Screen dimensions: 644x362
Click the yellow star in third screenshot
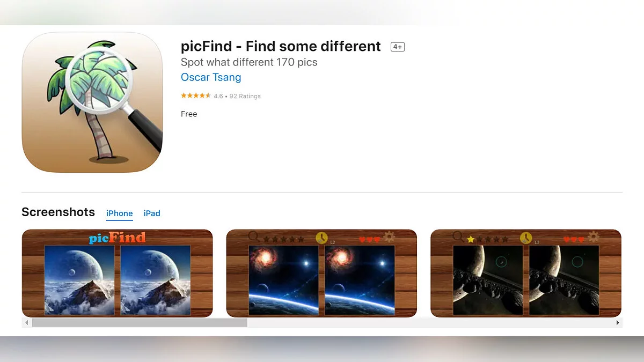471,239
